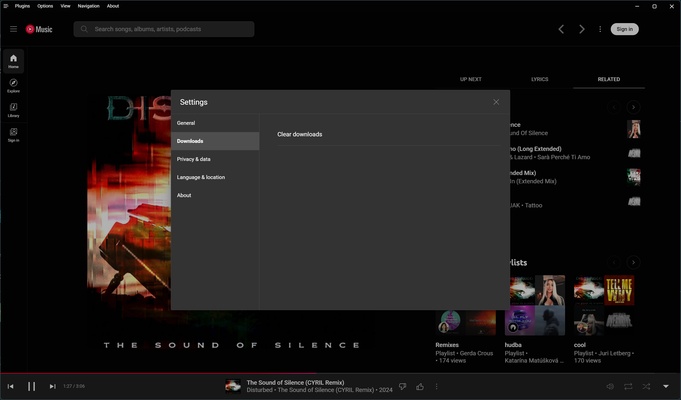
Task: Click previous arrow in playlists carousel
Action: 614,262
